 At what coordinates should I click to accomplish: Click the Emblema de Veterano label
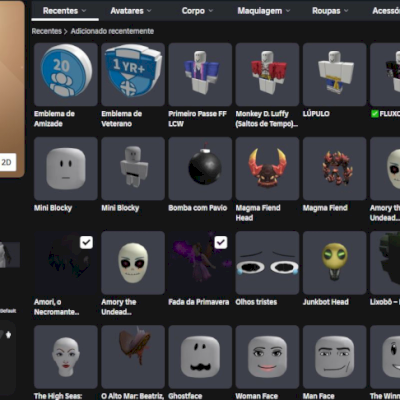pos(122,119)
